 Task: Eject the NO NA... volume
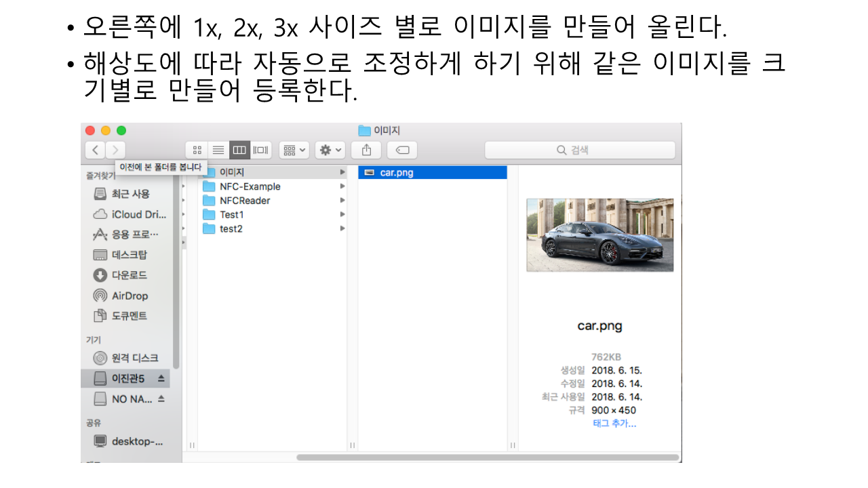161,399
